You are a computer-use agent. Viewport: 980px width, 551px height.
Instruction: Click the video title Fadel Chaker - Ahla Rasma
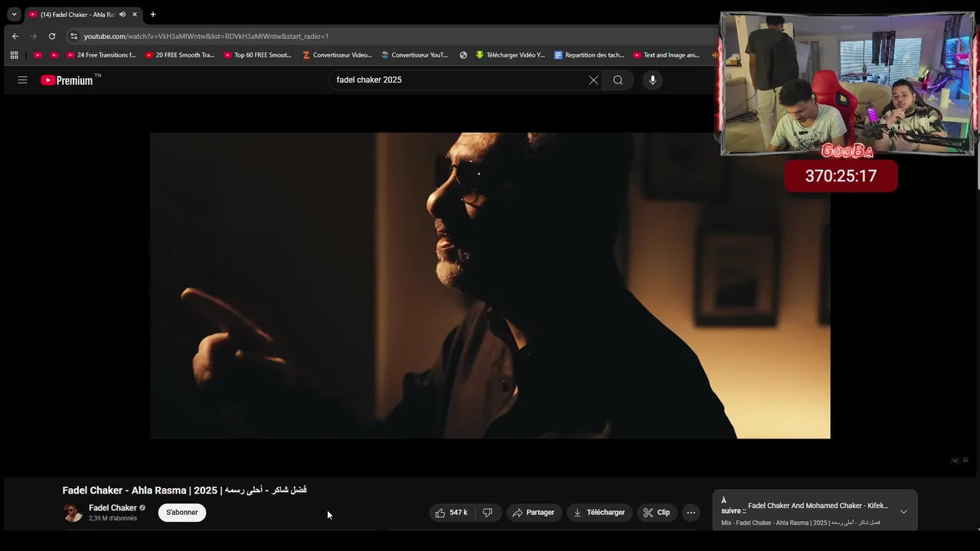tap(185, 490)
